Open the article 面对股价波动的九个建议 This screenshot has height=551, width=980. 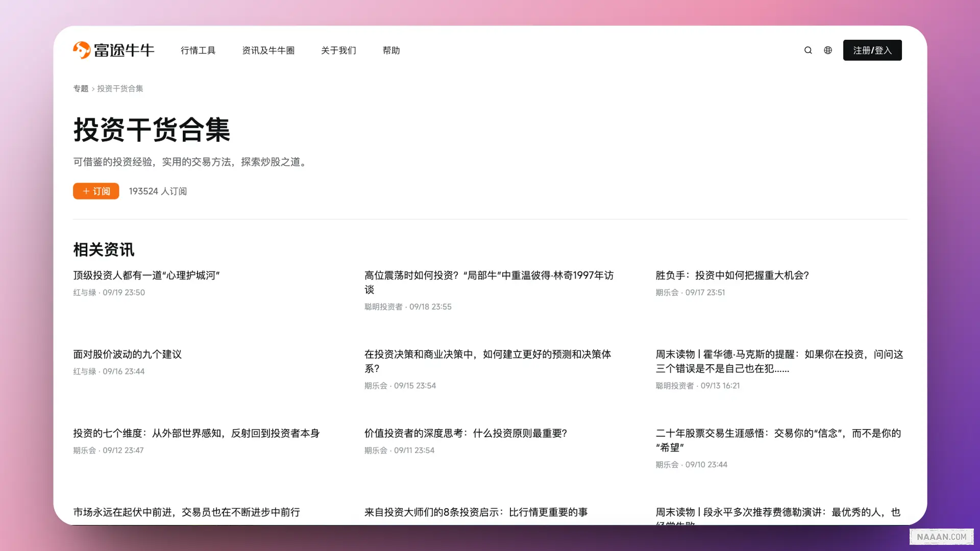127,354
